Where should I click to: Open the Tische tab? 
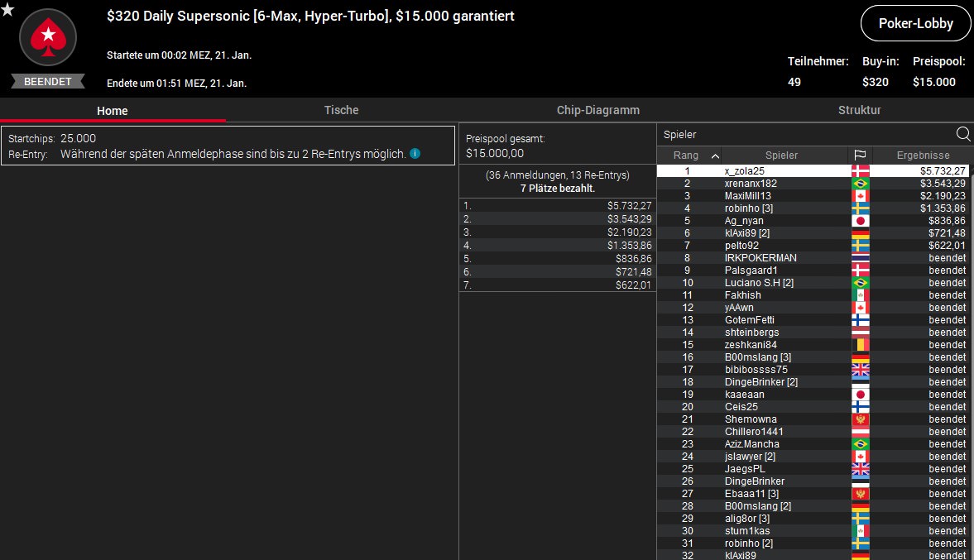(x=341, y=110)
